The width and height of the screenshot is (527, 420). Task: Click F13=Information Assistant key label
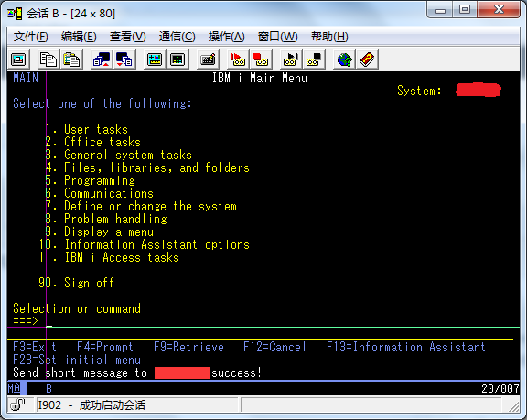tap(405, 347)
